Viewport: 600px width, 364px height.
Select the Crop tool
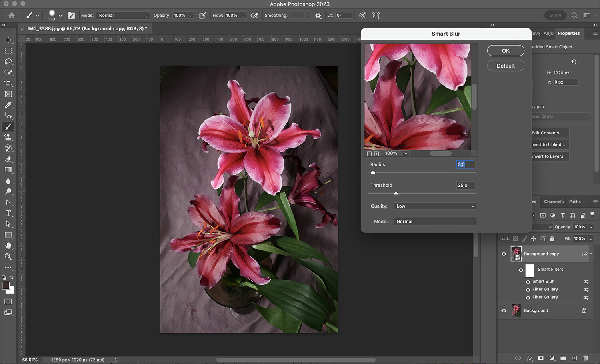click(x=8, y=83)
